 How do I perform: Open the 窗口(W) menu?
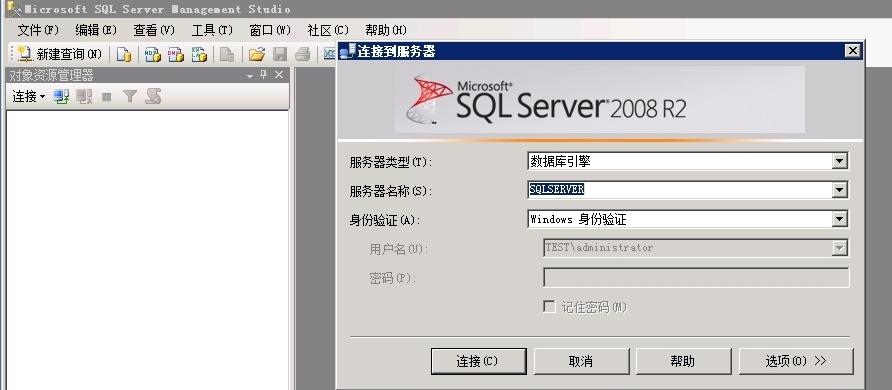pyautogui.click(x=270, y=30)
